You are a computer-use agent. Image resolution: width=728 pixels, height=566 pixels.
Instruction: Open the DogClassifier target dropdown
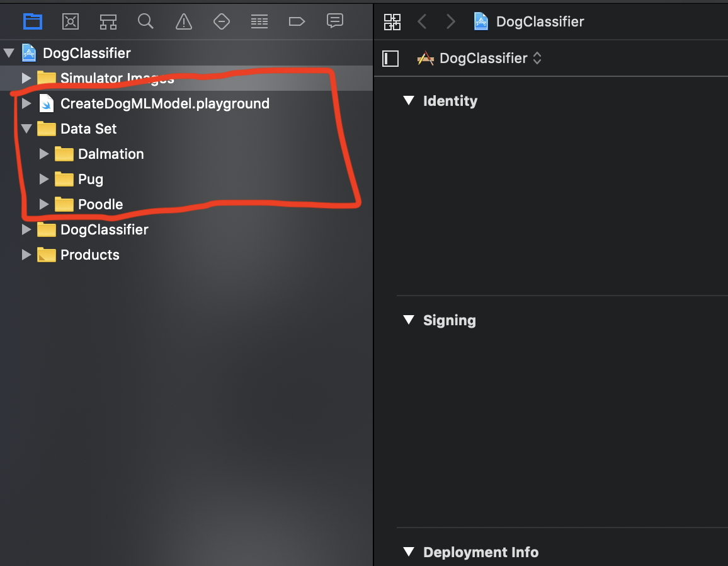[x=480, y=59]
